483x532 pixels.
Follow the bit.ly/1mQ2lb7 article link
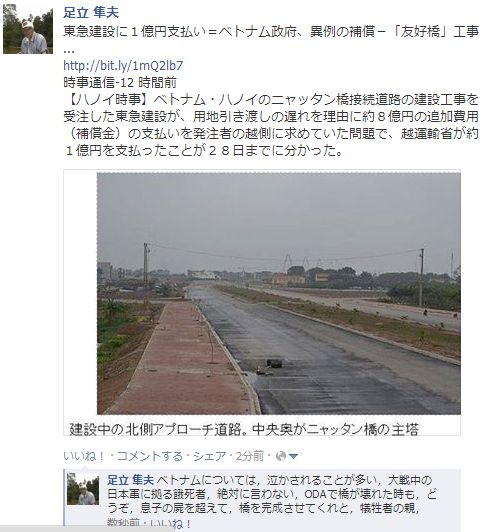[123, 65]
